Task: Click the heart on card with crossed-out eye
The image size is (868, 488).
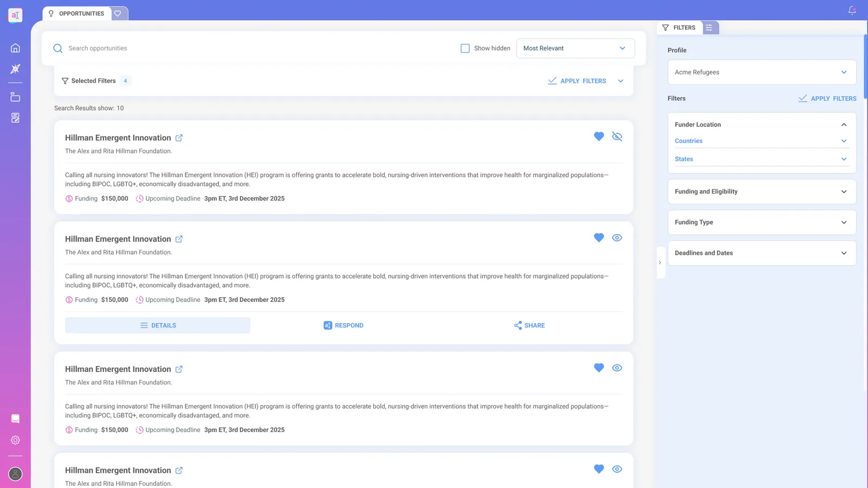Action: pos(599,137)
